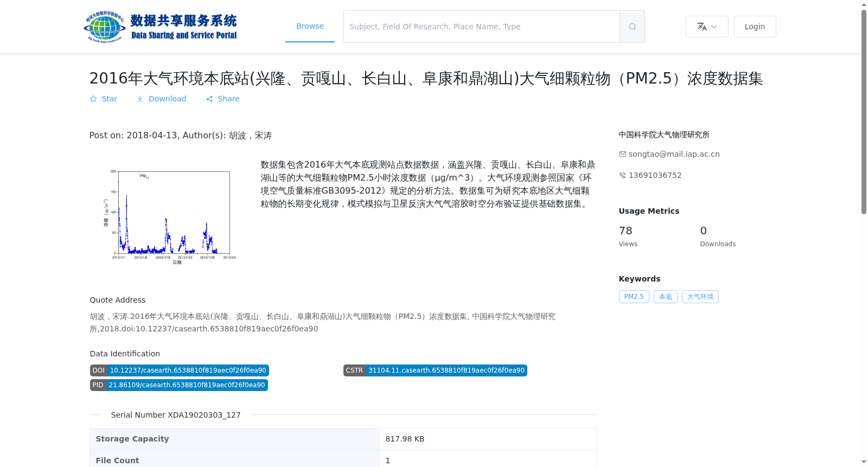
Task: Open the language translation dropdown
Action: click(x=707, y=27)
